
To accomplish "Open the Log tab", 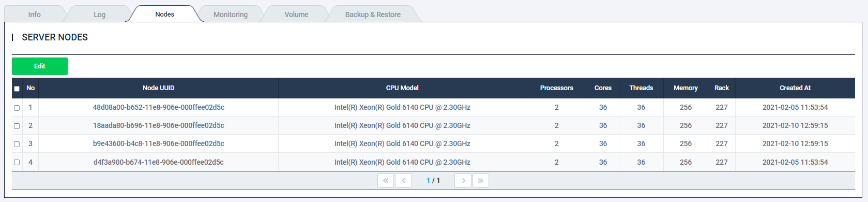I will click(99, 15).
